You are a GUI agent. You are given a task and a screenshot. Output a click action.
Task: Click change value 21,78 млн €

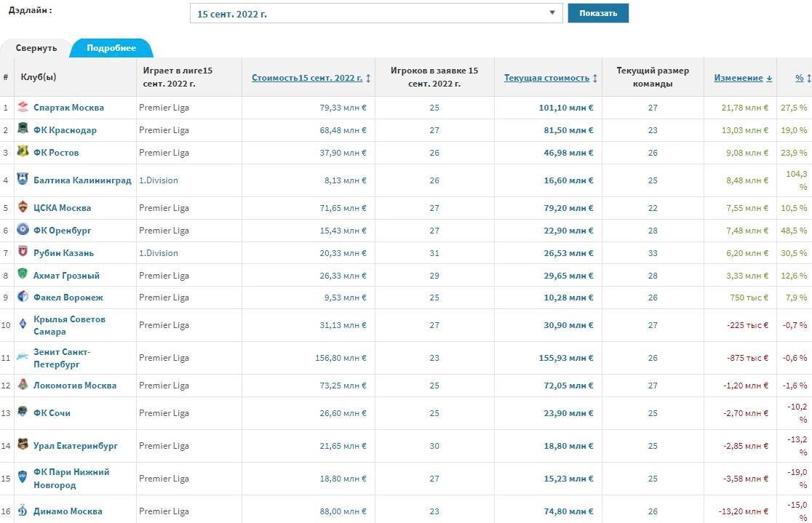click(x=744, y=108)
